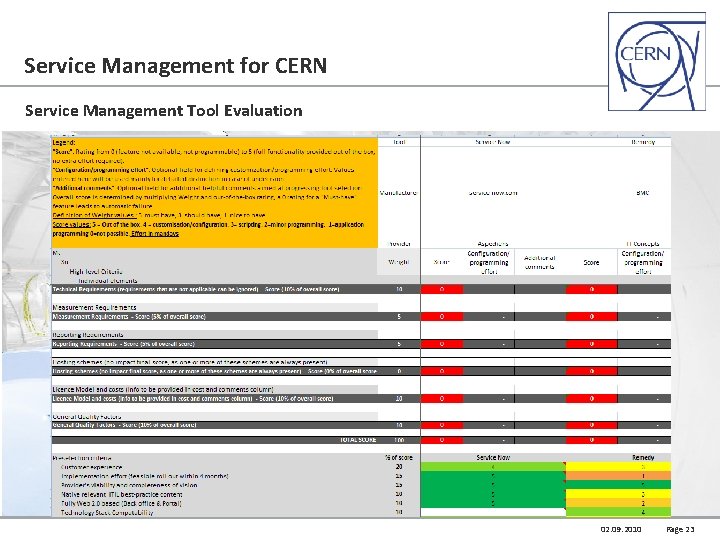This screenshot has width=720, height=540.
Task: Click red Service Now score cell in TOTAL SCORE row
Action: pyautogui.click(x=442, y=440)
